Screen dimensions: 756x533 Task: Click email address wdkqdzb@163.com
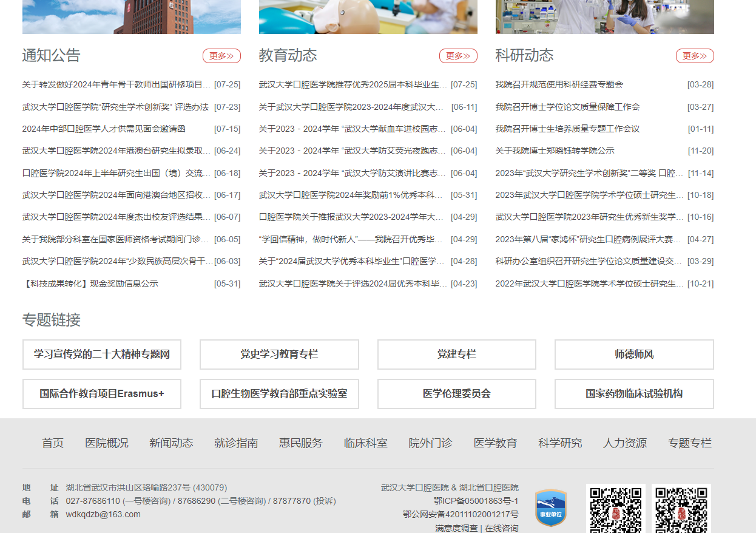(103, 514)
